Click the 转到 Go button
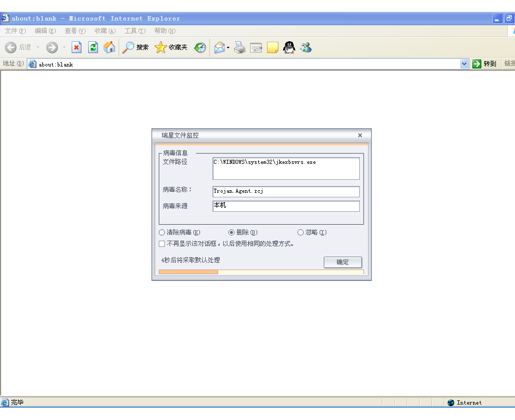Viewport: 515px width, 420px height. [485, 64]
